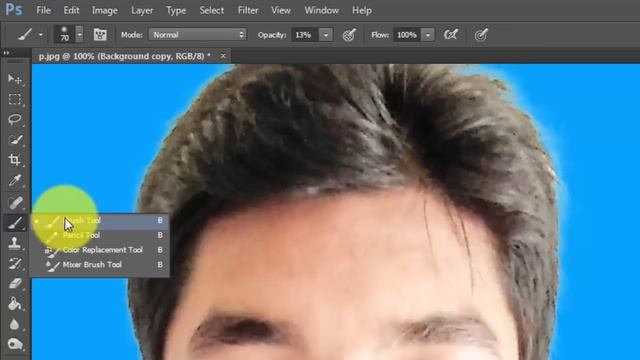Viewport: 640px width, 360px height.
Task: Open the Type menu
Action: tap(176, 10)
